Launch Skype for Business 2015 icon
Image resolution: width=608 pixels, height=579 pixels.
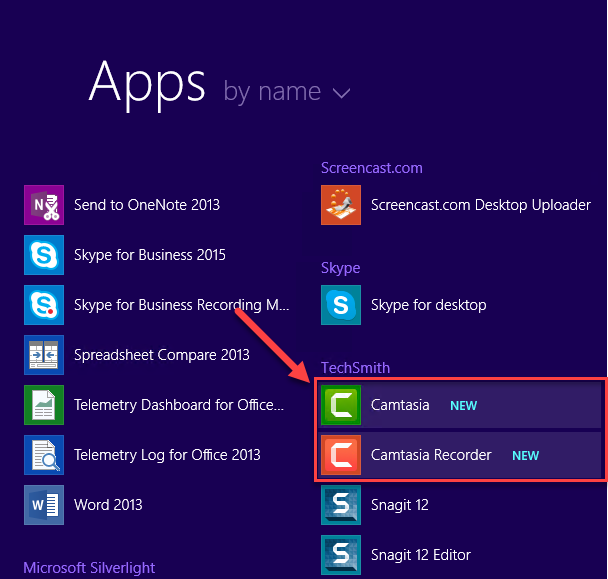pyautogui.click(x=44, y=255)
